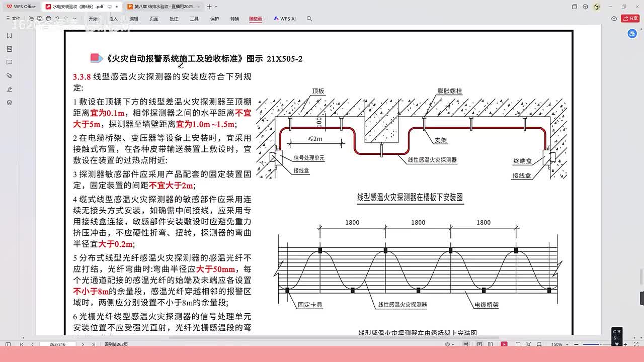Adjust the zoom slider in status bar
The image size is (644, 362).
(x=601, y=344)
